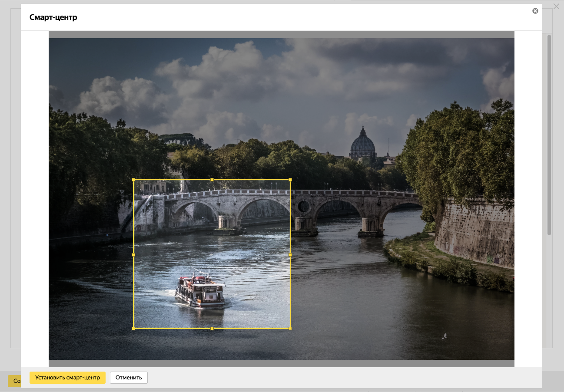
Task: Click the partially hidden yellow button behind the dialog
Action: coord(14,381)
